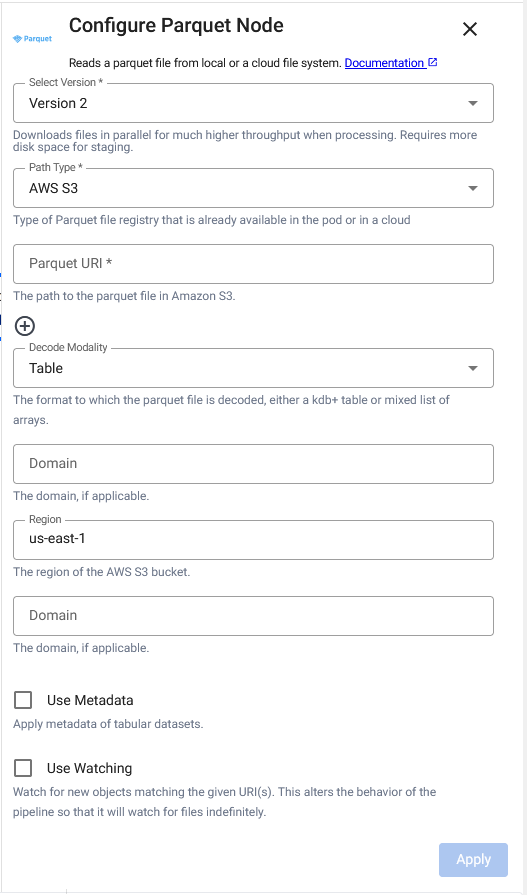
Task: Click the caret arrow of Path Type
Action: [473, 188]
